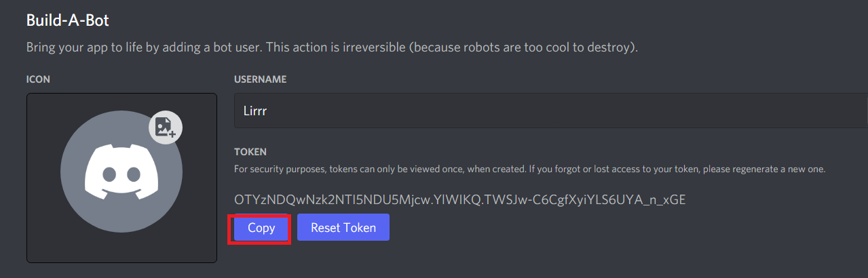Click the USERNAME field label
868x278 pixels.
261,79
